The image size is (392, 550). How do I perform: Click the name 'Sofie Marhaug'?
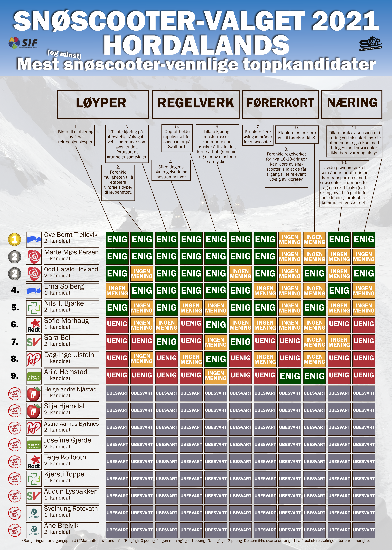pyautogui.click(x=67, y=321)
